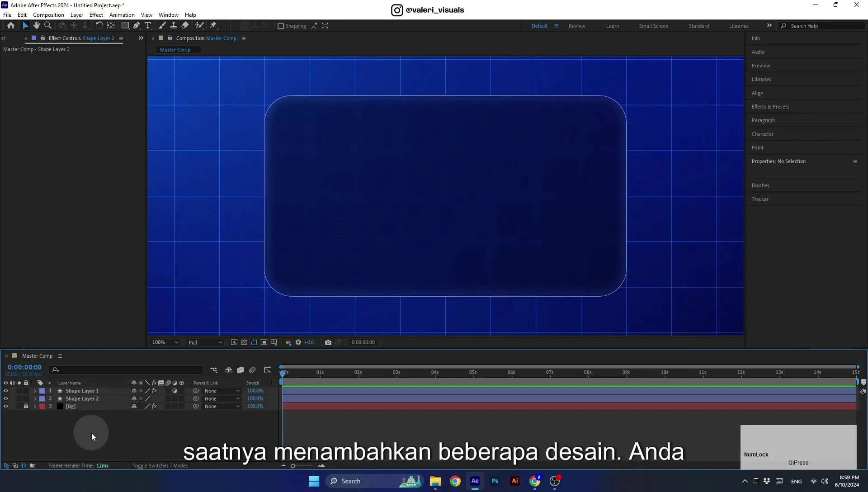
Task: Click the channel color management icon
Action: point(288,342)
